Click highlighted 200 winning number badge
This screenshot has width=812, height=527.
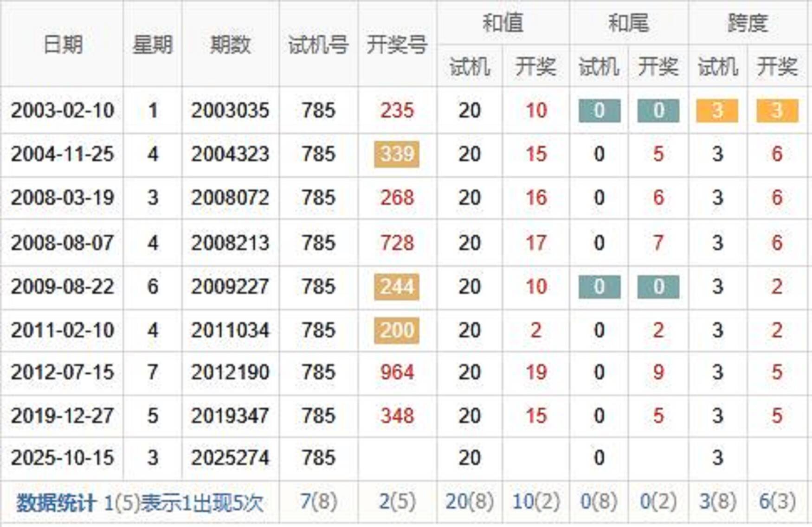click(397, 330)
